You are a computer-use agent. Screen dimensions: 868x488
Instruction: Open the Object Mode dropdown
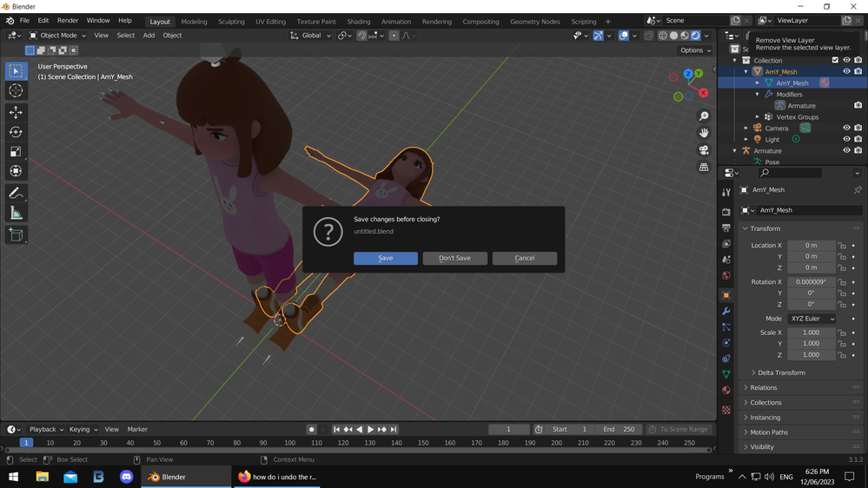click(57, 36)
